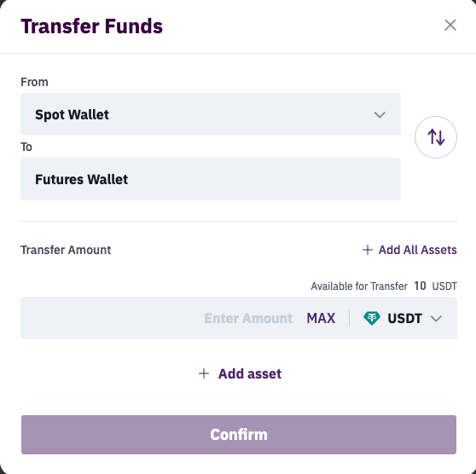The width and height of the screenshot is (476, 474).
Task: Close the Transfer Funds dialog
Action: (x=450, y=26)
